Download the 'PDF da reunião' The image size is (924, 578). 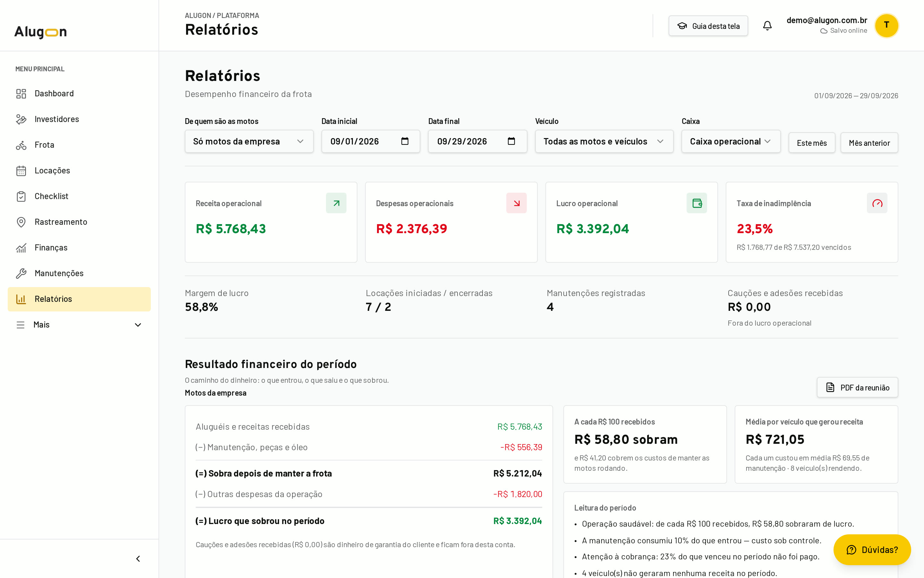857,387
